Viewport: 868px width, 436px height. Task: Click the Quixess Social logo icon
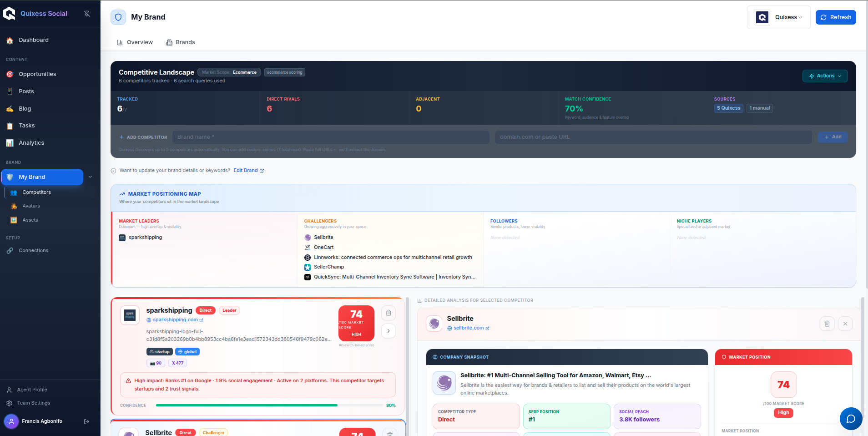click(x=9, y=14)
